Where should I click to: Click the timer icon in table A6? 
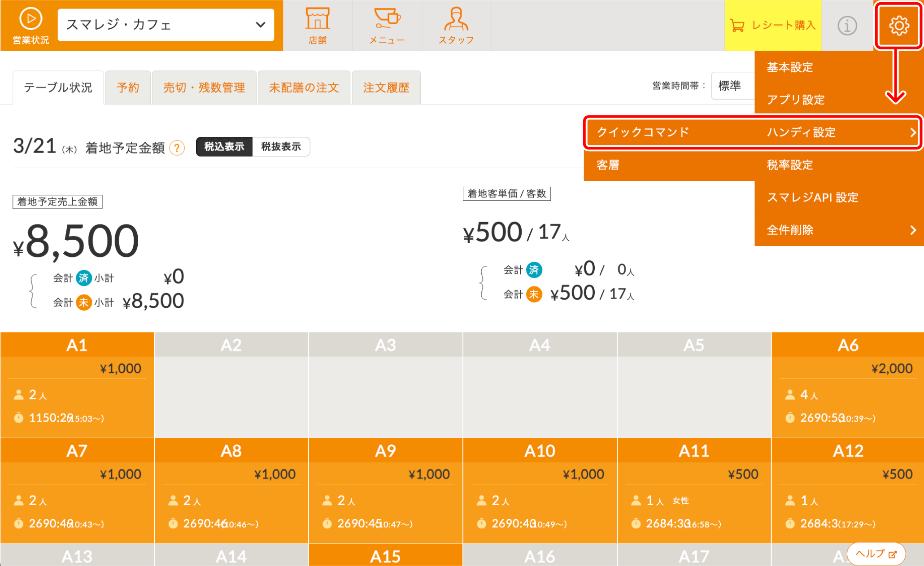pyautogui.click(x=790, y=418)
